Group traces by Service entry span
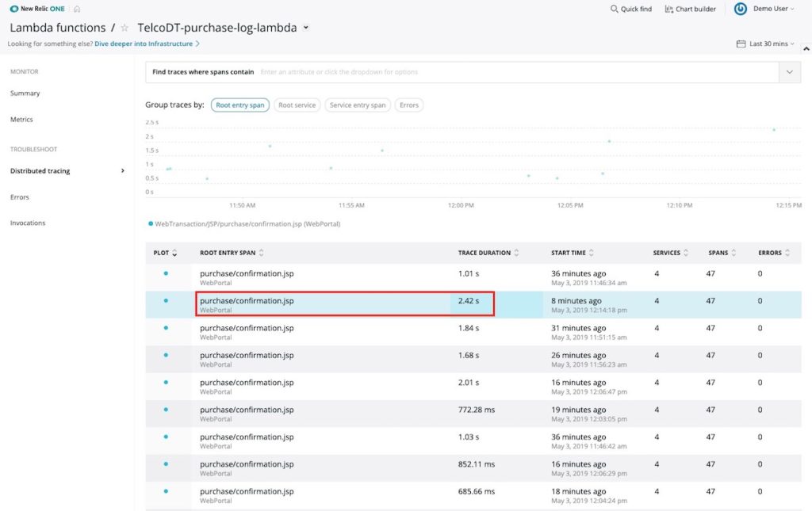The image size is (812, 511). (358, 105)
